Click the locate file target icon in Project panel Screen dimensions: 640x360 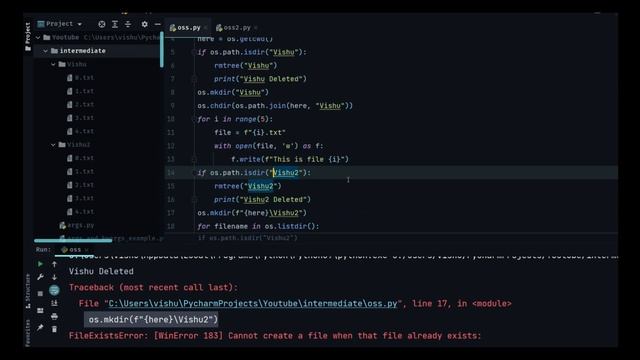tap(102, 24)
